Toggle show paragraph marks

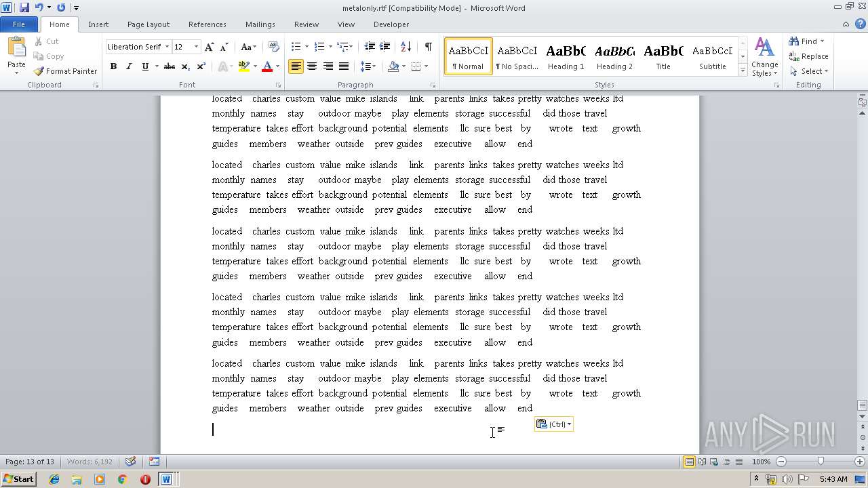428,47
